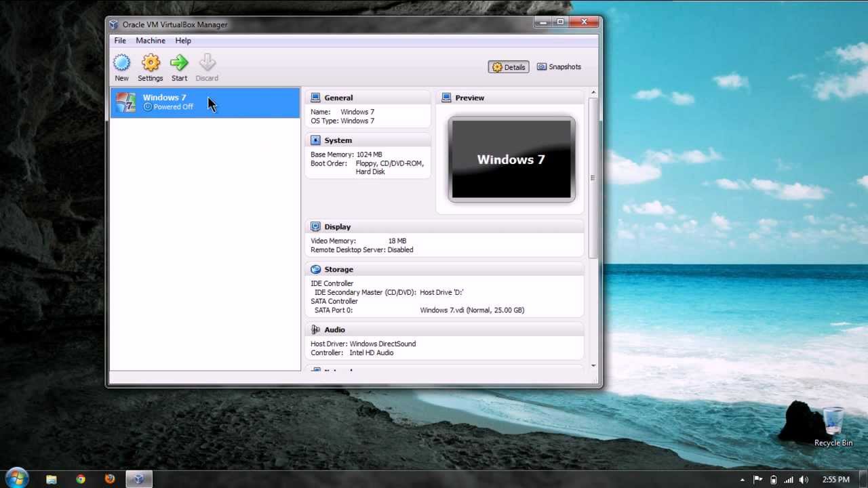Click the IDE Controller text
The width and height of the screenshot is (868, 488).
coord(332,284)
